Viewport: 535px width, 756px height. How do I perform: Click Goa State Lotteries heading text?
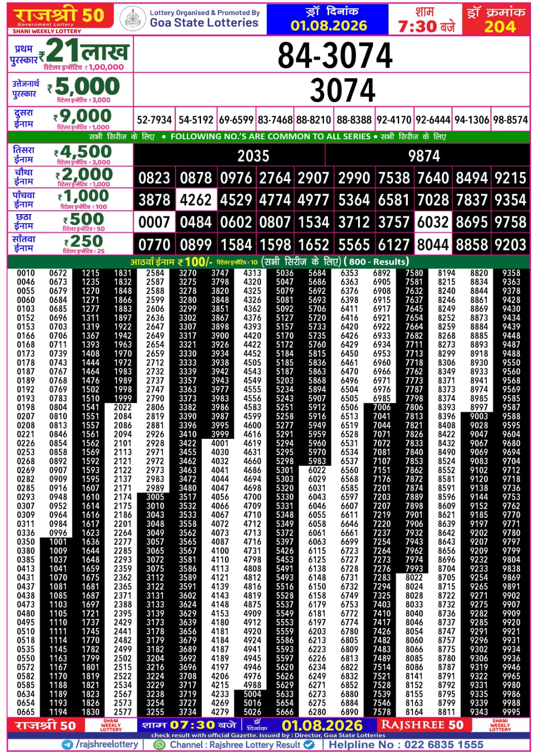tap(204, 23)
